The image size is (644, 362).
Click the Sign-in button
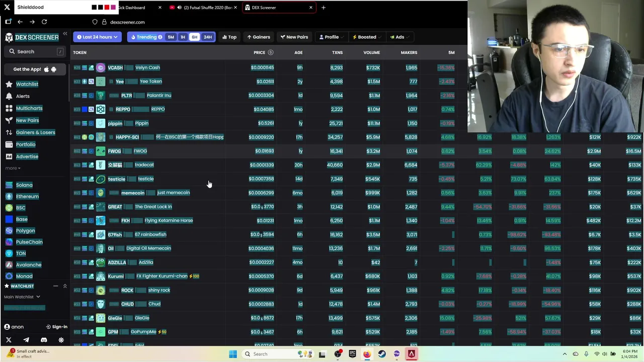[x=56, y=327]
